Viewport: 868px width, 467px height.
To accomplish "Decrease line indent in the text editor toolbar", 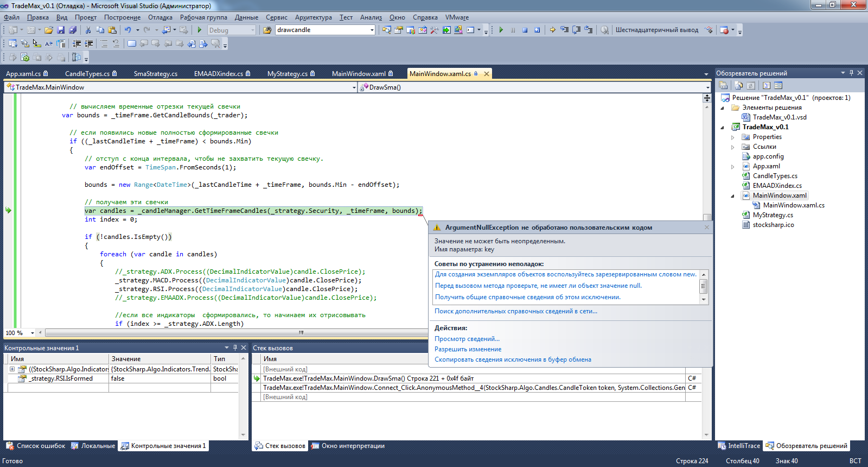I will click(x=77, y=43).
